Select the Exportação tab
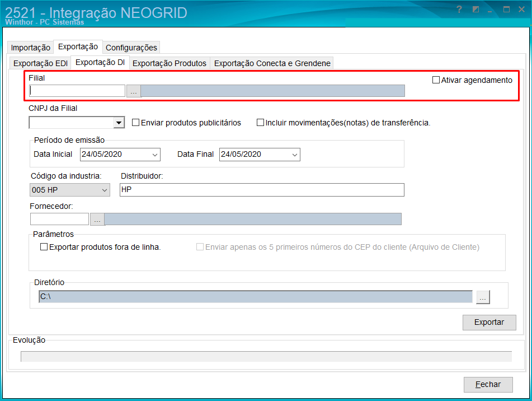This screenshot has height=401, width=532. [78, 46]
